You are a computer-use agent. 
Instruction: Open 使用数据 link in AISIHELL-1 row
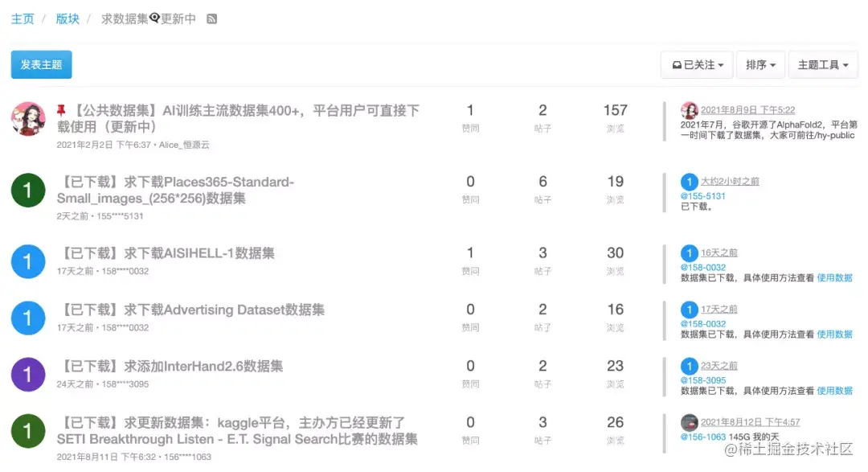pyautogui.click(x=835, y=277)
